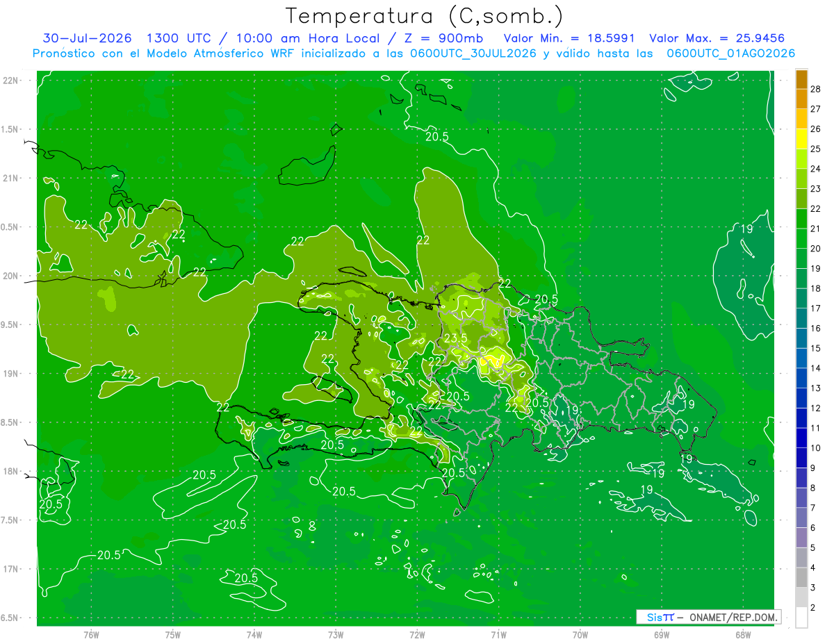
Task: Click the "18N" latitude axis label
Action: tap(10, 471)
